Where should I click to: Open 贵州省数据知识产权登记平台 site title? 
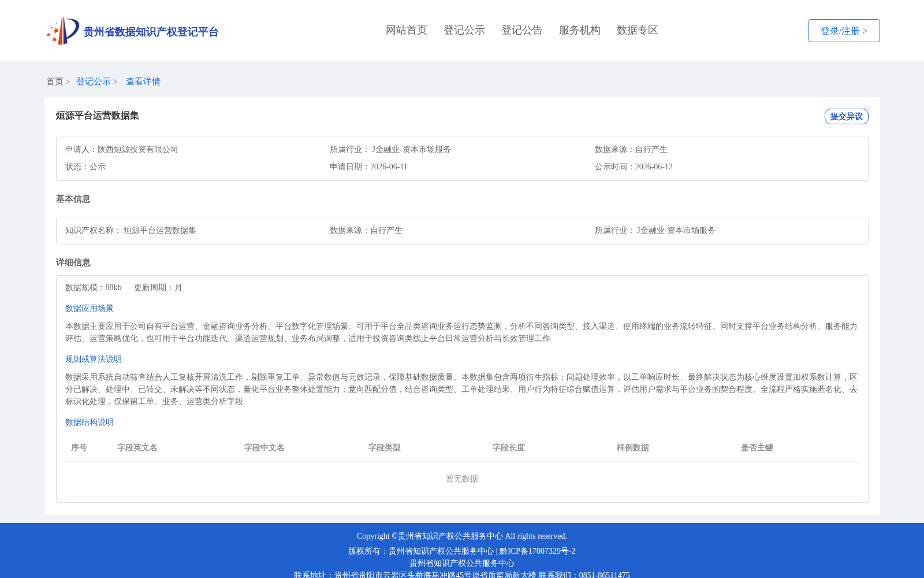pyautogui.click(x=151, y=32)
